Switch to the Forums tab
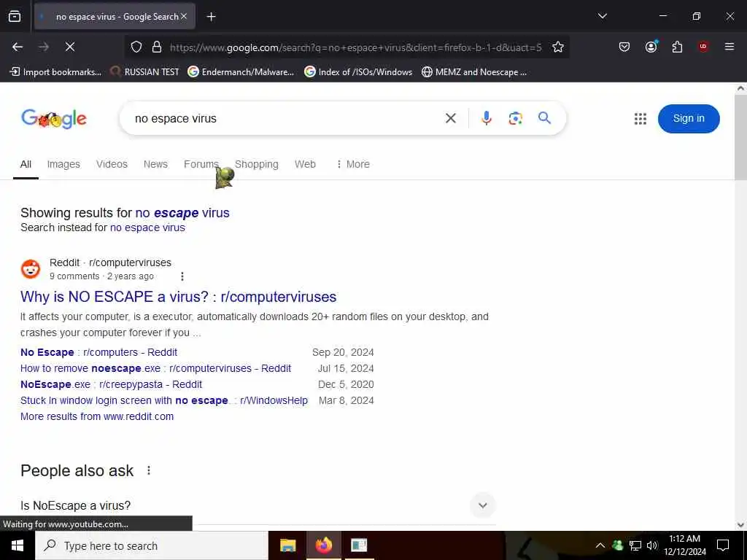Image resolution: width=747 pixels, height=560 pixels. pos(201,164)
